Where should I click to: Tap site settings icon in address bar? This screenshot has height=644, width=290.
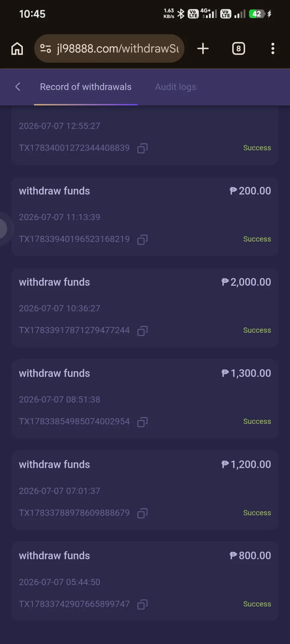point(46,49)
